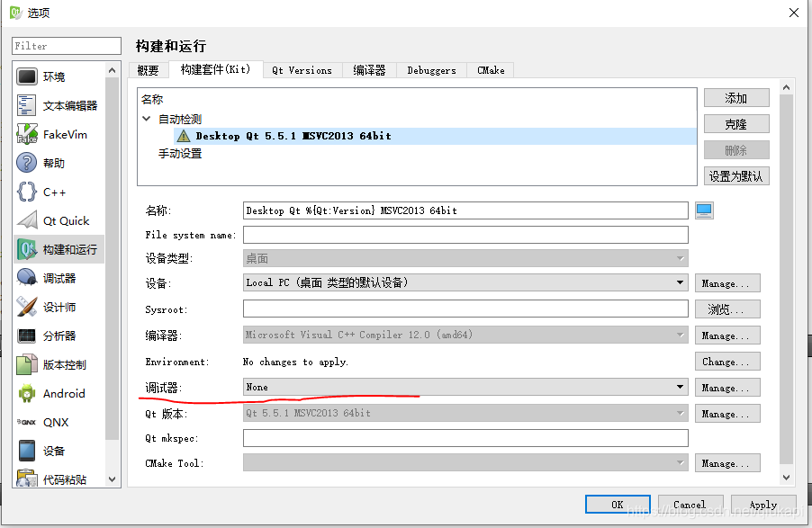Viewport: 812px width, 528px height.
Task: Open the 设计师 settings category
Action: pos(59,307)
